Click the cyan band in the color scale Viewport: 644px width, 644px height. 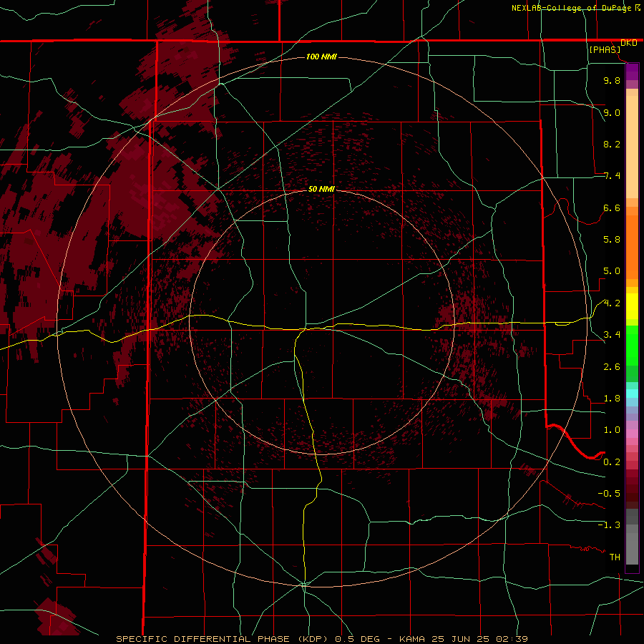click(x=632, y=394)
